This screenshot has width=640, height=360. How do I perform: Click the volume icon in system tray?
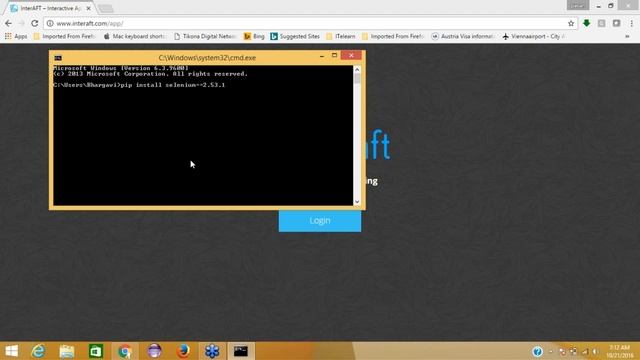click(595, 351)
